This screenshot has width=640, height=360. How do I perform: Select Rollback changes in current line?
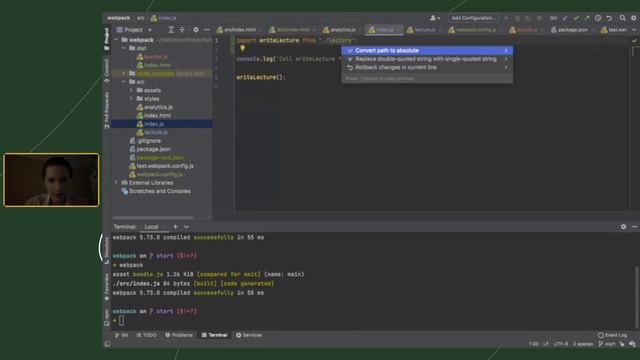(x=427, y=67)
